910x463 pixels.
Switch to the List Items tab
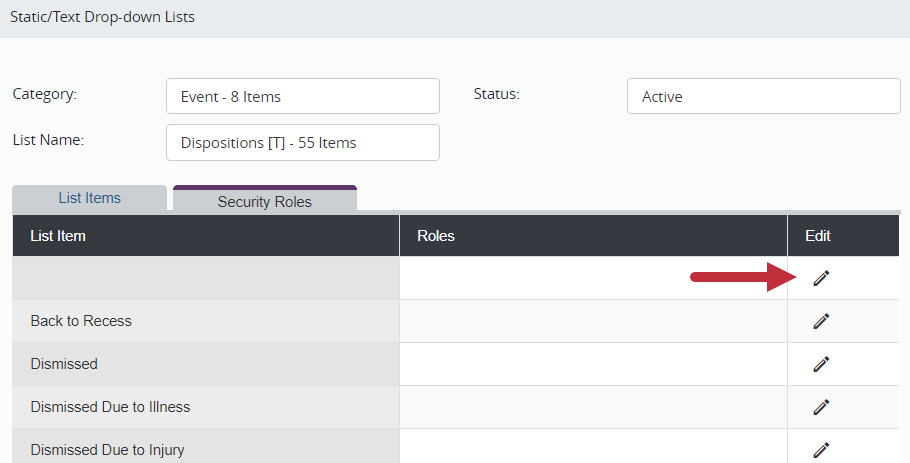(x=89, y=198)
